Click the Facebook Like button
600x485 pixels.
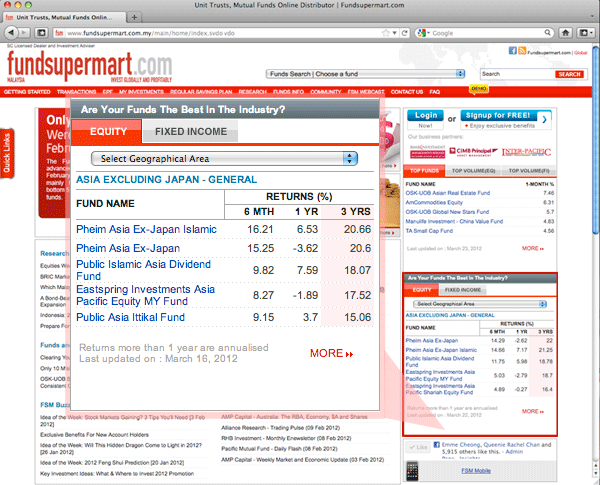418,447
